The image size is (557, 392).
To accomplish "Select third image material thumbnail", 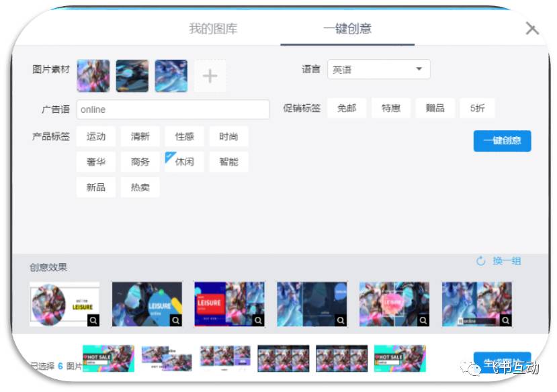I will pos(171,76).
